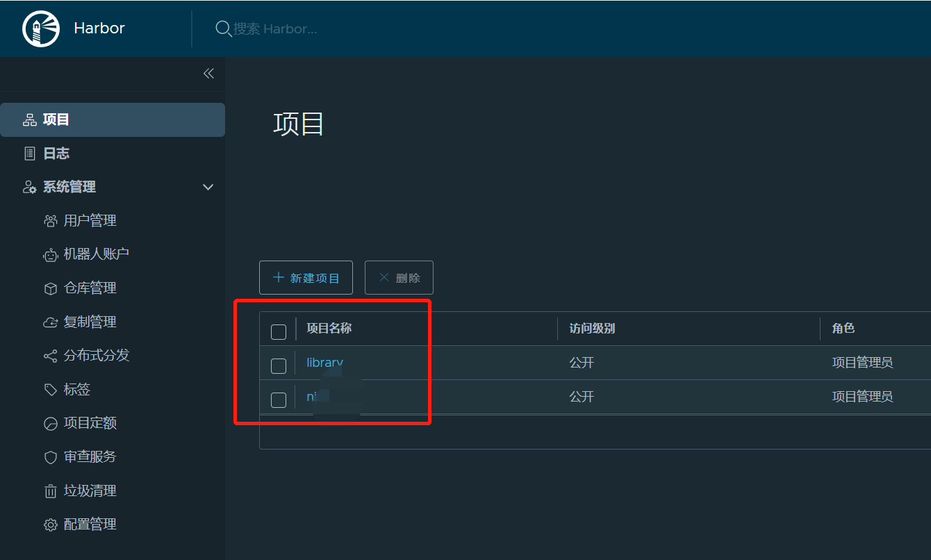
Task: Collapse the 系统管理 section chevron
Action: tap(208, 187)
